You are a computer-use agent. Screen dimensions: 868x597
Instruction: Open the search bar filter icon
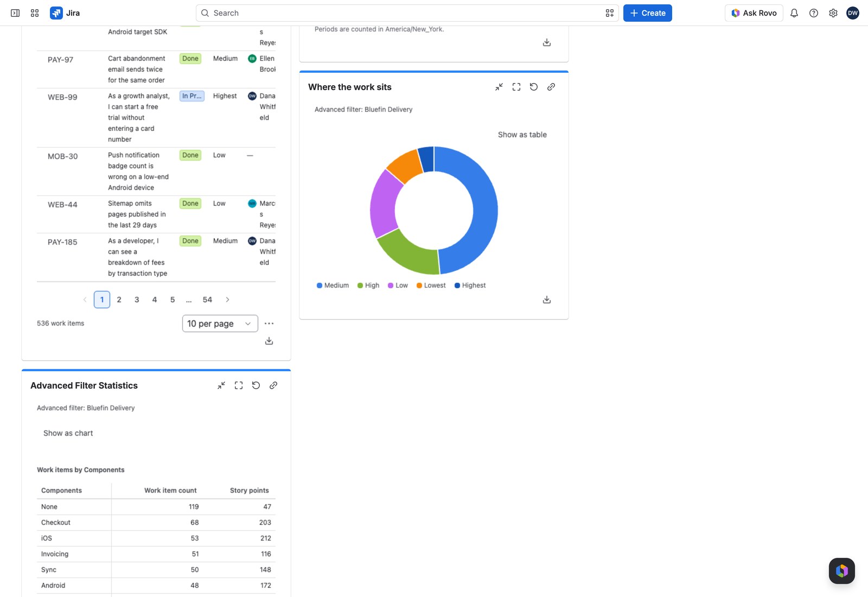[610, 13]
